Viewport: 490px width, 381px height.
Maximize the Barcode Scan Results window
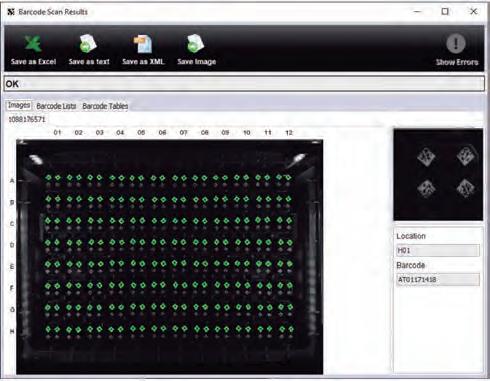pyautogui.click(x=445, y=12)
